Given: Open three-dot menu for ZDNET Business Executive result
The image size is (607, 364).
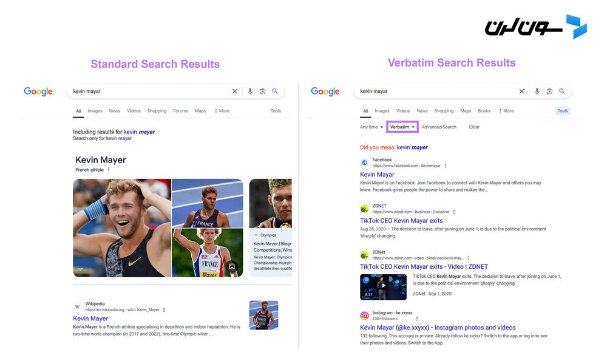Looking at the screenshot, I should click(x=453, y=212).
